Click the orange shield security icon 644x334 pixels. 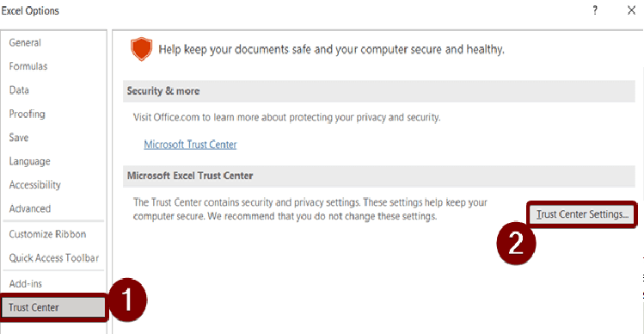141,49
